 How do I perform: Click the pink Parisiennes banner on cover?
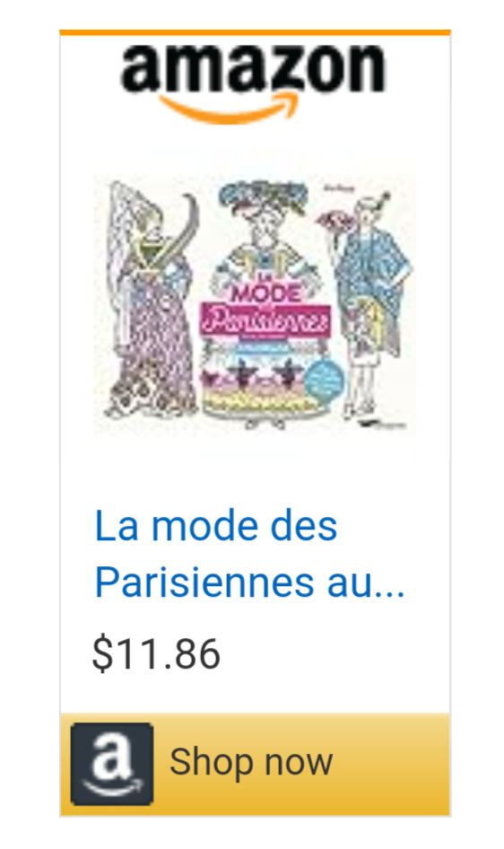265,320
